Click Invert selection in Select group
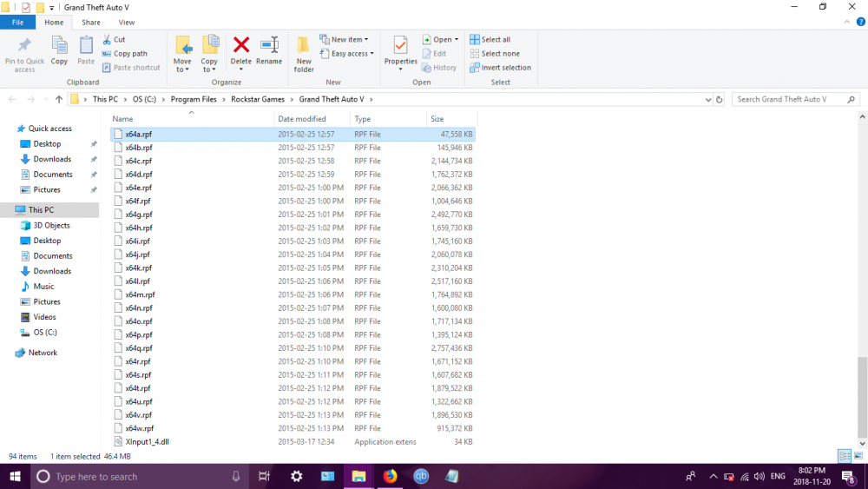This screenshot has width=868, height=489. coord(501,68)
